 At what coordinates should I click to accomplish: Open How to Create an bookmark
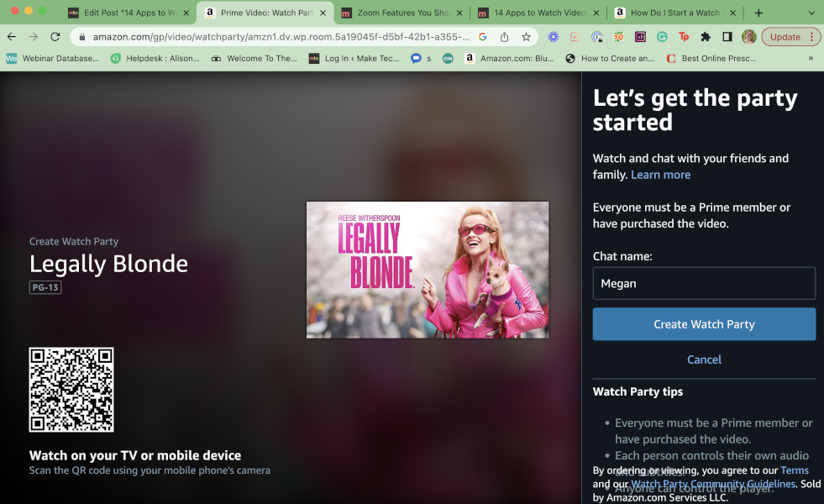610,58
